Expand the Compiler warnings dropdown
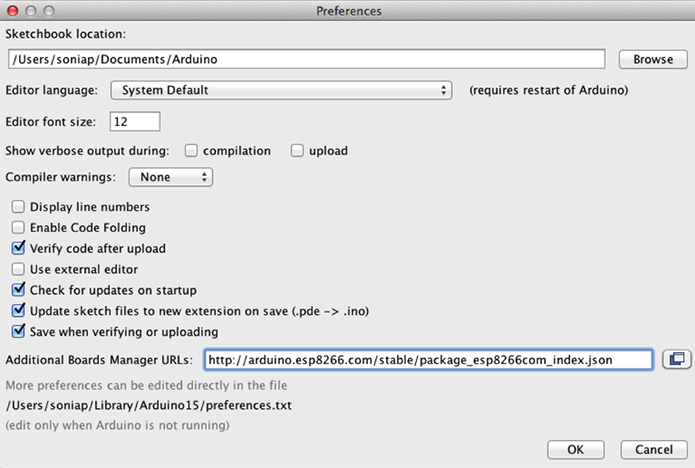This screenshot has width=695, height=468. pyautogui.click(x=170, y=177)
